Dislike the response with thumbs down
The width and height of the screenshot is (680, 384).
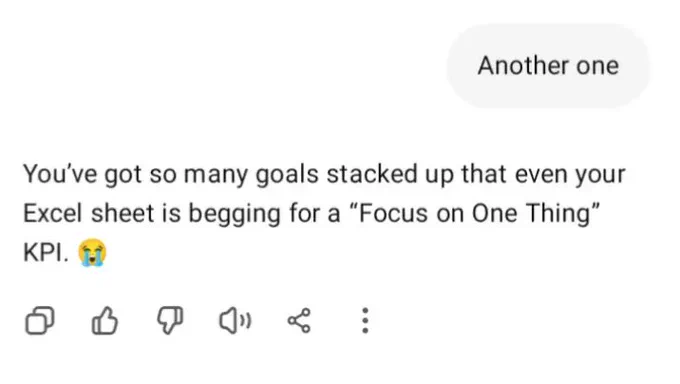[170, 321]
